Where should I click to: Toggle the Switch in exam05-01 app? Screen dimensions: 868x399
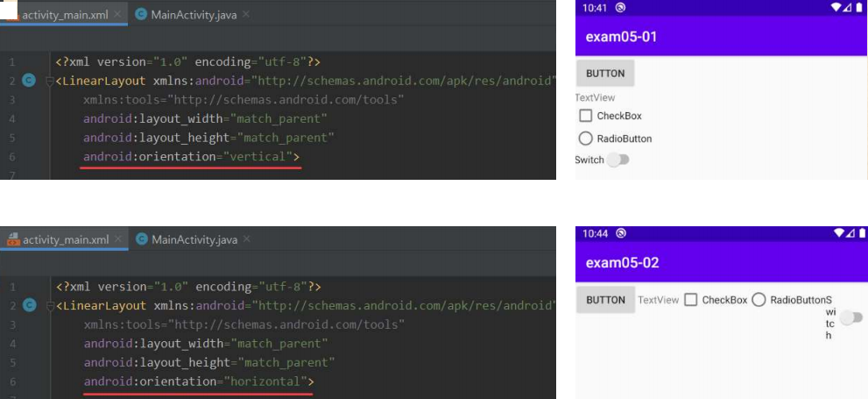pyautogui.click(x=617, y=160)
